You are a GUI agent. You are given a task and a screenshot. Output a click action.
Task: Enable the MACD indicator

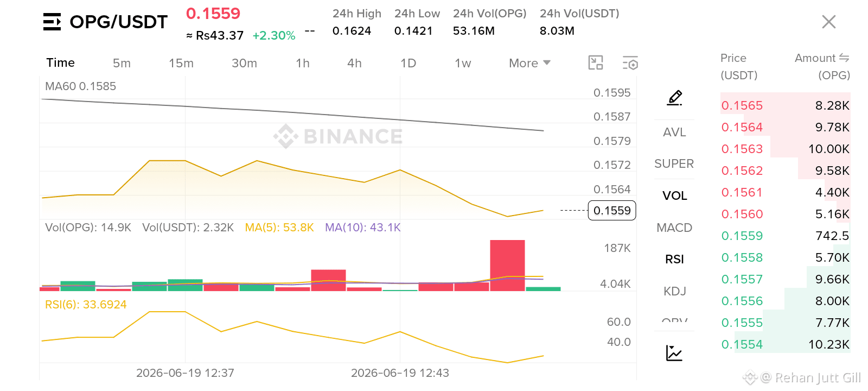[x=674, y=228]
